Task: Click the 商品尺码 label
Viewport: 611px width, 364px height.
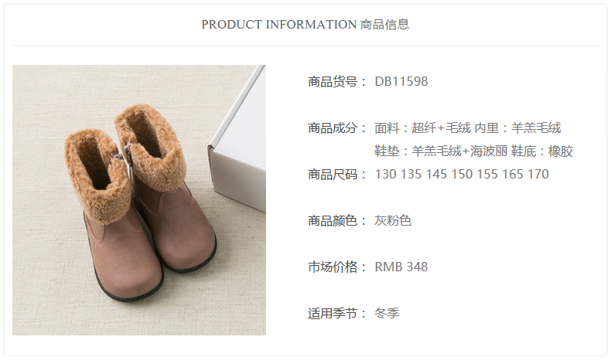Action: pos(333,174)
